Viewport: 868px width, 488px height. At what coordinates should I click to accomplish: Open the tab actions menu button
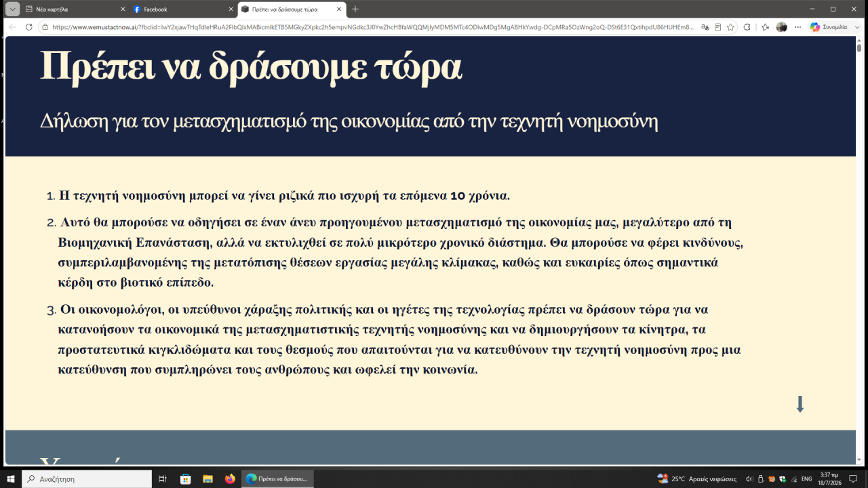12,9
